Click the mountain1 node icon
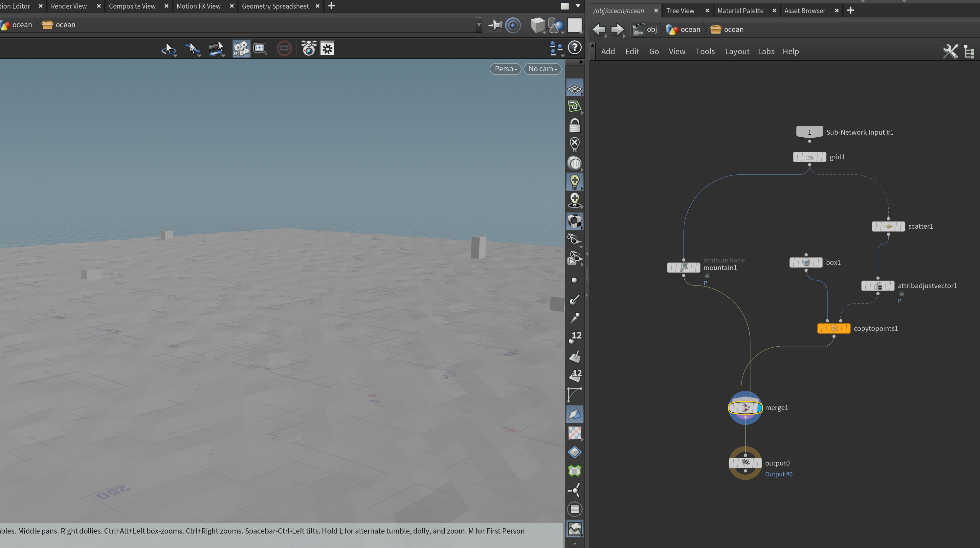980x548 pixels. [684, 267]
